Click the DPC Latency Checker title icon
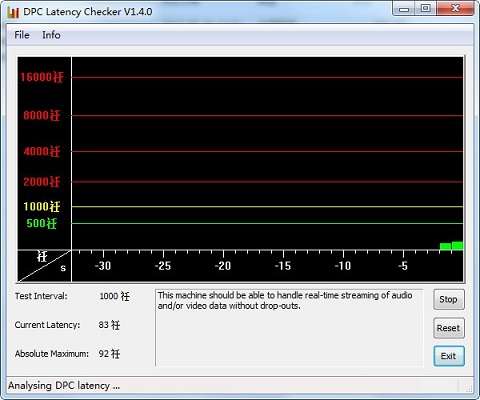This screenshot has height=400, width=480. pyautogui.click(x=13, y=12)
